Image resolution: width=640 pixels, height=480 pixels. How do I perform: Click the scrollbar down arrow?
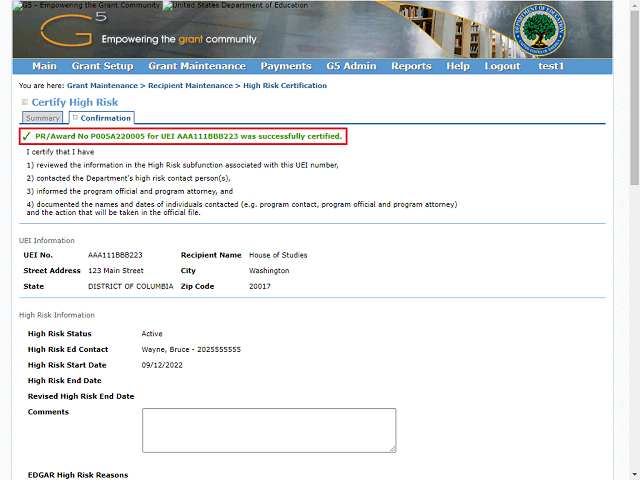click(x=633, y=473)
